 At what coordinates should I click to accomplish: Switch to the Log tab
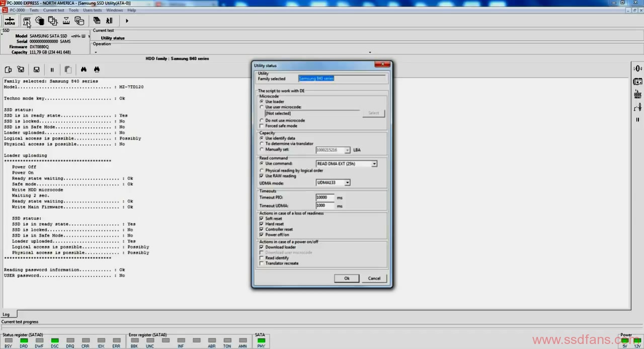[6, 314]
